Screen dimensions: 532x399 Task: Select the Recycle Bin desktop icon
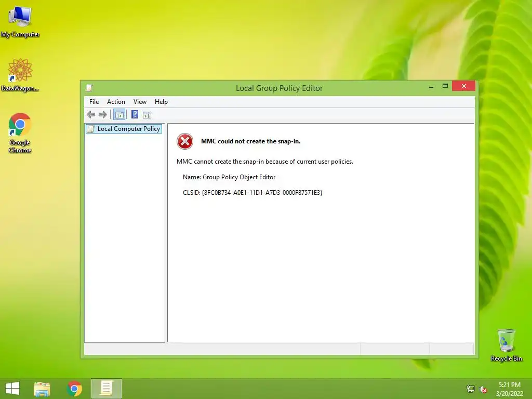point(506,345)
